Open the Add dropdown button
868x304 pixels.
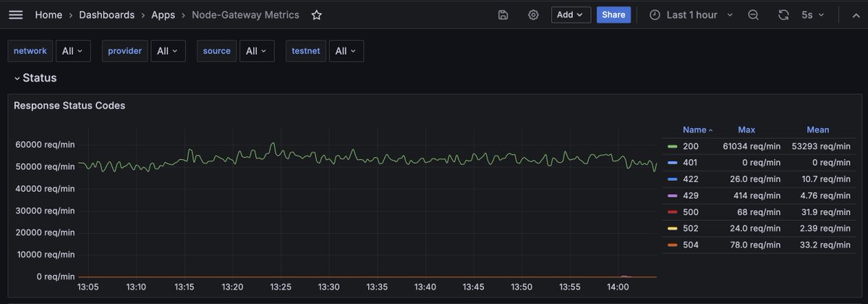pyautogui.click(x=571, y=14)
